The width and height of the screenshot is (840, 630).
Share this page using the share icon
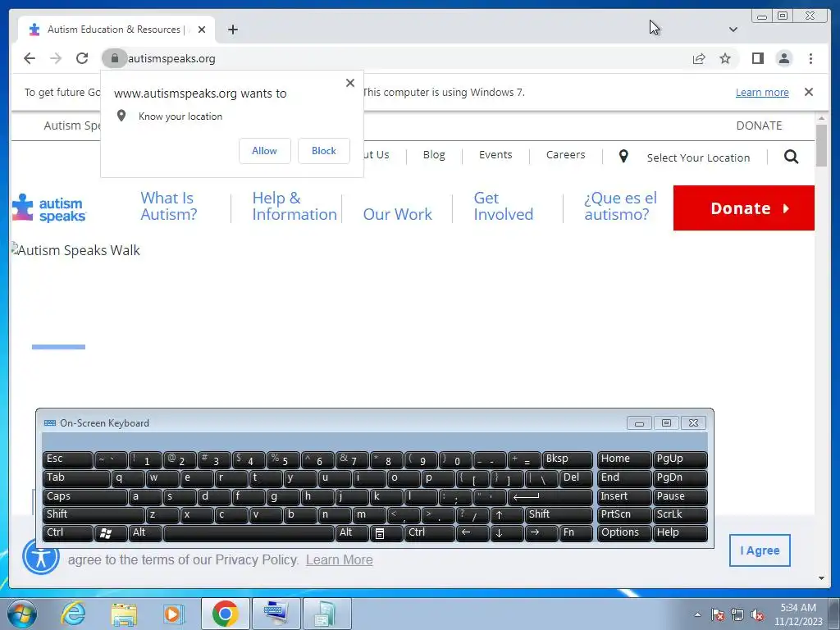point(699,58)
